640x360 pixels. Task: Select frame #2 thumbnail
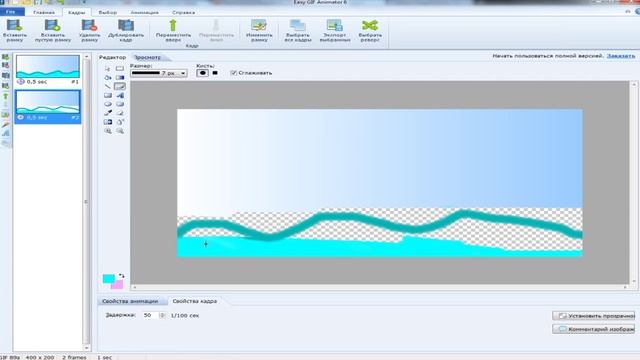48,102
